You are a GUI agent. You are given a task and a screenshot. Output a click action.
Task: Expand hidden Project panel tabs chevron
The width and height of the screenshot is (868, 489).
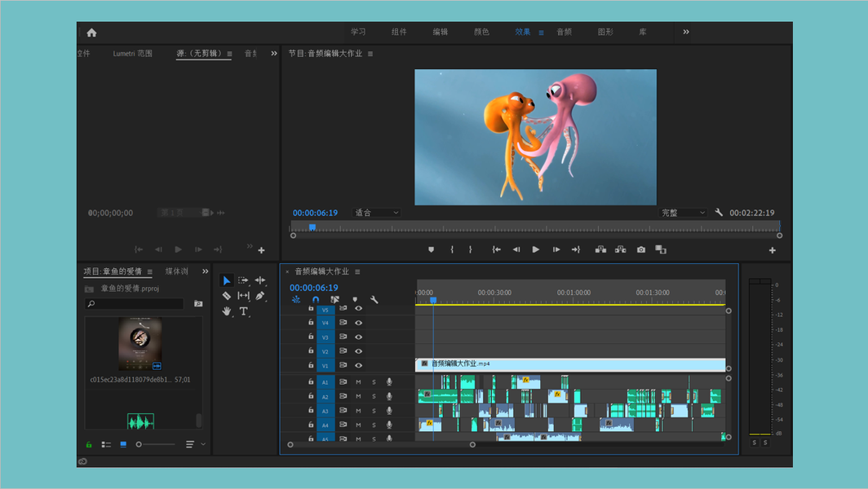[x=206, y=271]
